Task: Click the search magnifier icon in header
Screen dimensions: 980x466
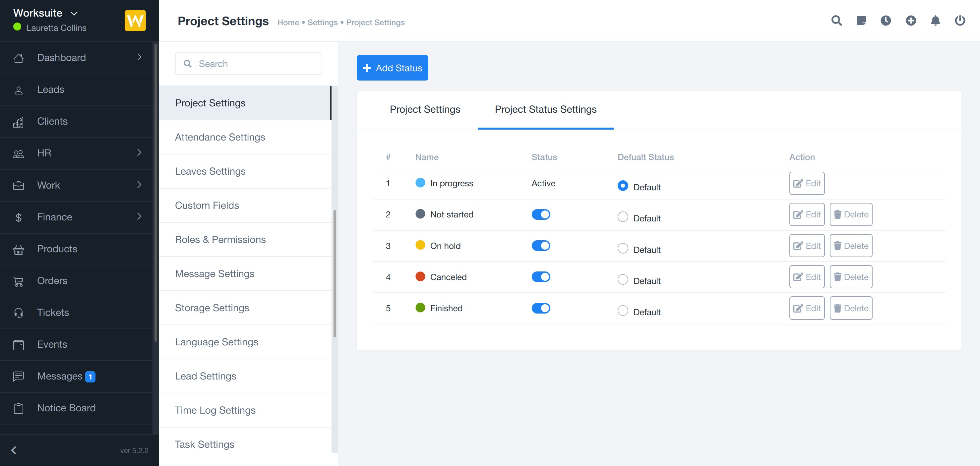Action: (x=836, y=21)
